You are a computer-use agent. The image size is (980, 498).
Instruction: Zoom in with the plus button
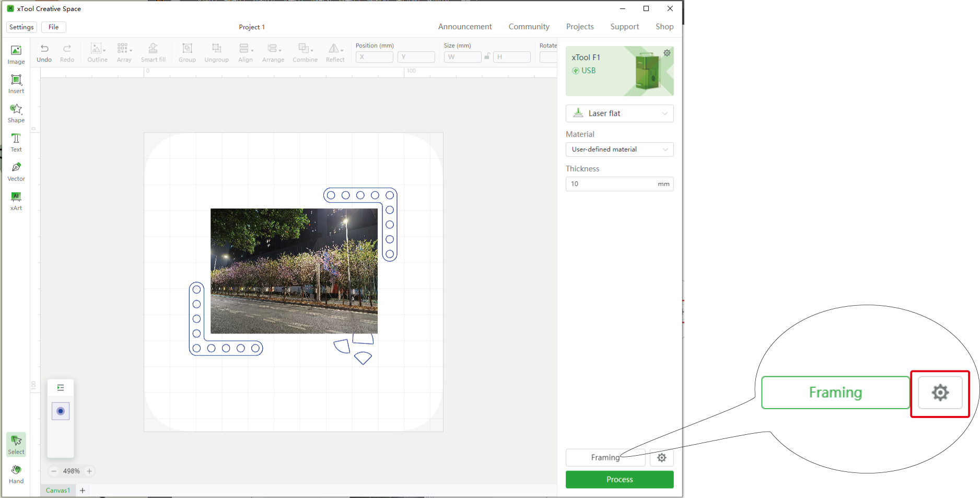pos(89,471)
